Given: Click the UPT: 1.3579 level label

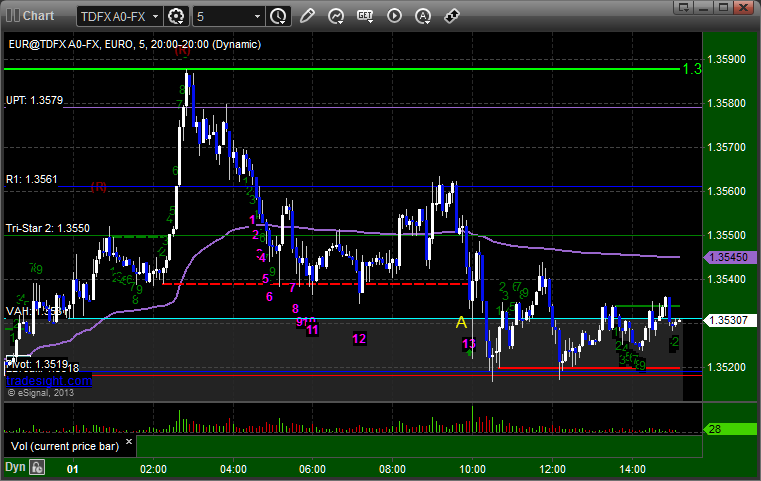Looking at the screenshot, I should pos(34,100).
